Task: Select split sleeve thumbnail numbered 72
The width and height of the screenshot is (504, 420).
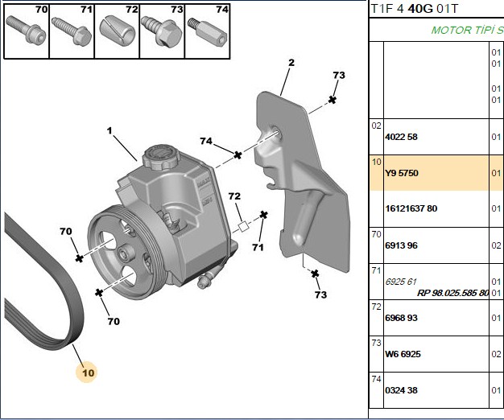Action: click(x=117, y=31)
